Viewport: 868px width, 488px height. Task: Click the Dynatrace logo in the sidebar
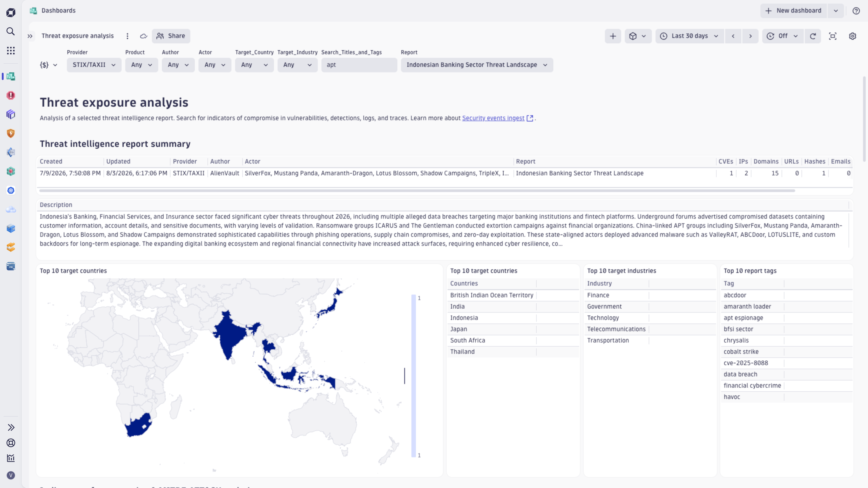tap(11, 13)
